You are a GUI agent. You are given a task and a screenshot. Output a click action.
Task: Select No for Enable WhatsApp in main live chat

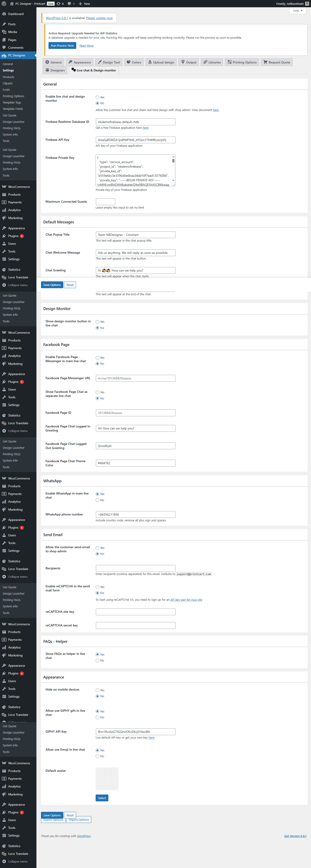click(97, 500)
